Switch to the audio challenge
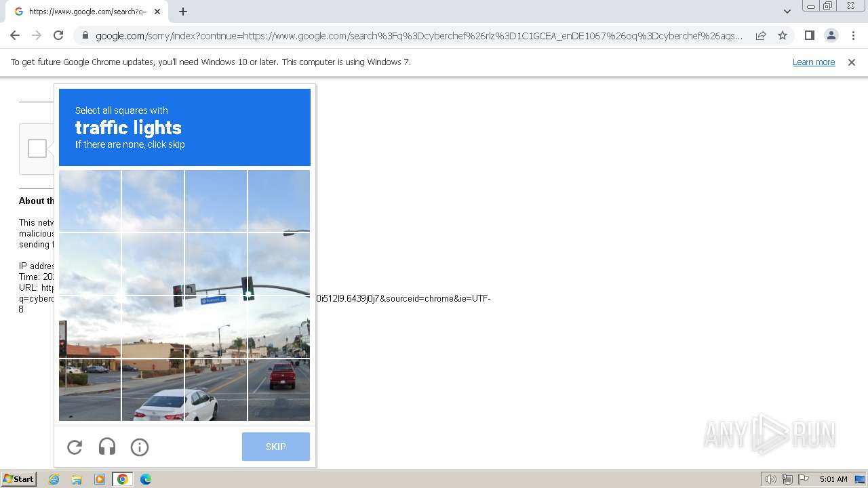 (107, 447)
